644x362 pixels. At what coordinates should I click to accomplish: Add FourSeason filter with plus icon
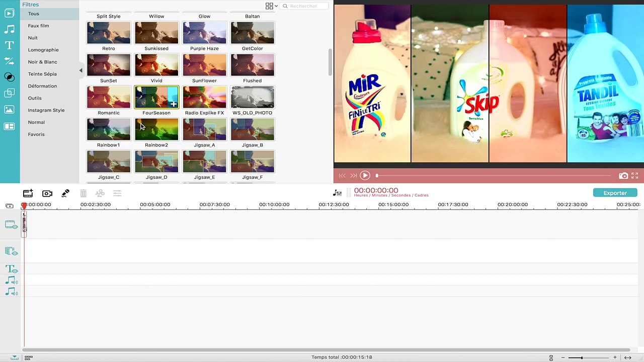point(173,104)
